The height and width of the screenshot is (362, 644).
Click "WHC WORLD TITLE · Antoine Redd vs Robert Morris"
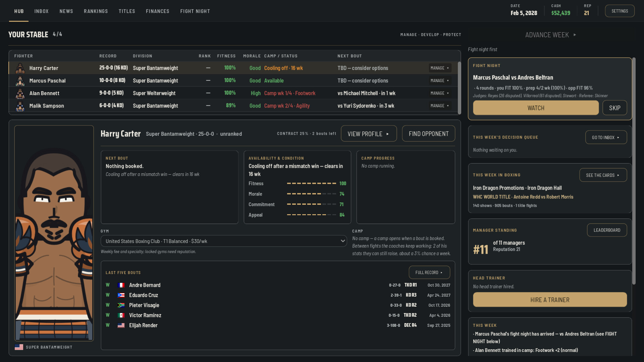point(523,197)
